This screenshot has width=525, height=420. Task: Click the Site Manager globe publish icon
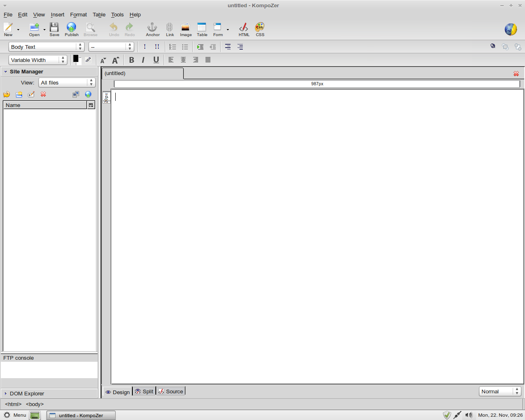click(x=88, y=94)
